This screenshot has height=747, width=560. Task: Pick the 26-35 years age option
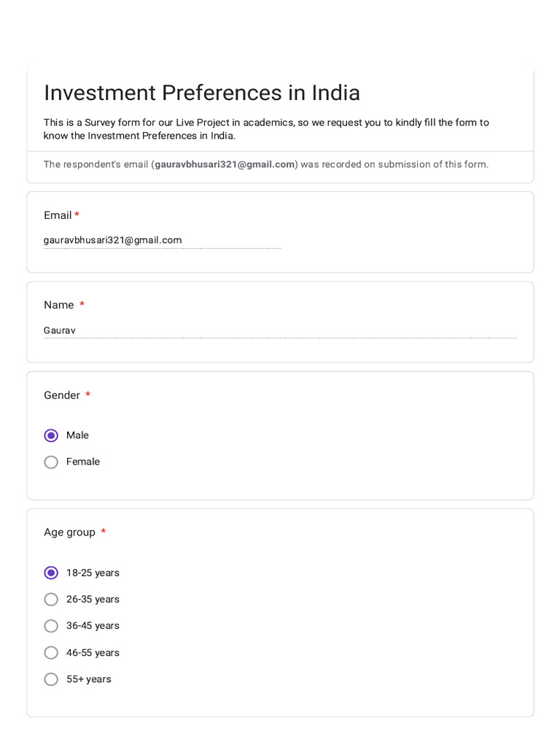click(51, 600)
